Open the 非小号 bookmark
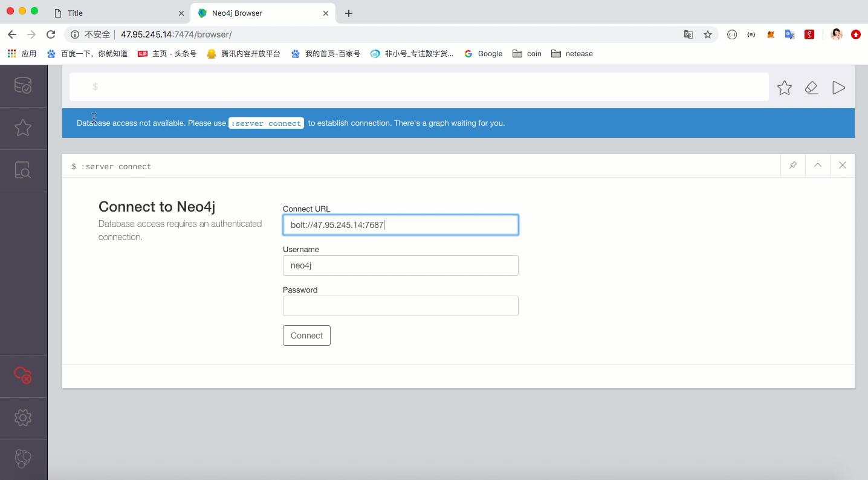The image size is (868, 480). pyautogui.click(x=412, y=54)
